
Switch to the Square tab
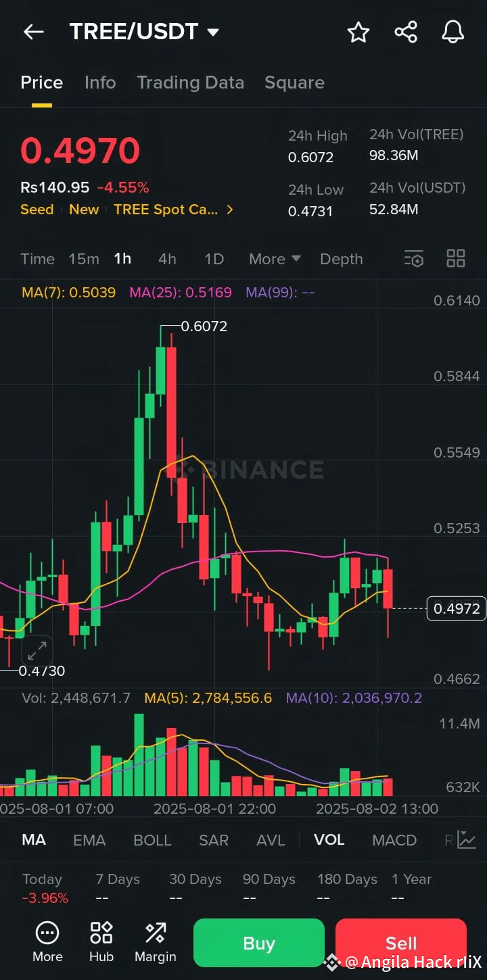[x=294, y=82]
